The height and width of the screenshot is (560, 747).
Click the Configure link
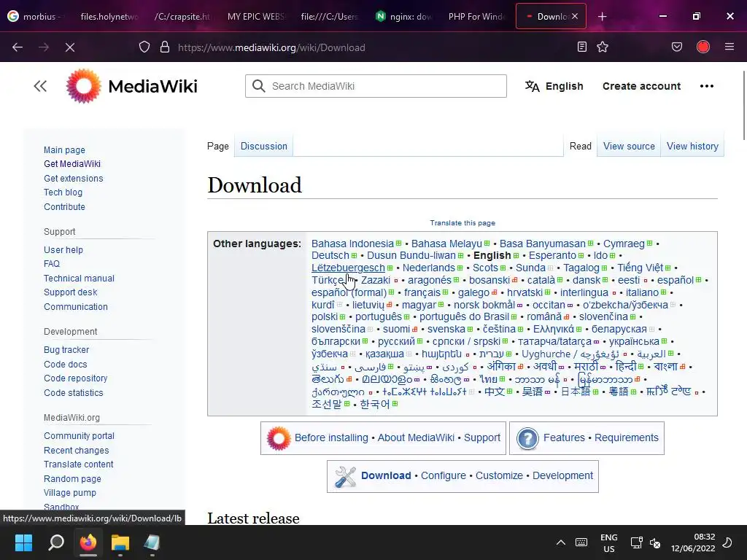443,475
